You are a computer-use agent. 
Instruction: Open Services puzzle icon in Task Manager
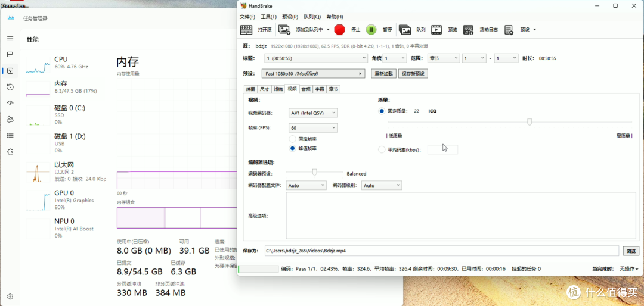click(x=10, y=152)
